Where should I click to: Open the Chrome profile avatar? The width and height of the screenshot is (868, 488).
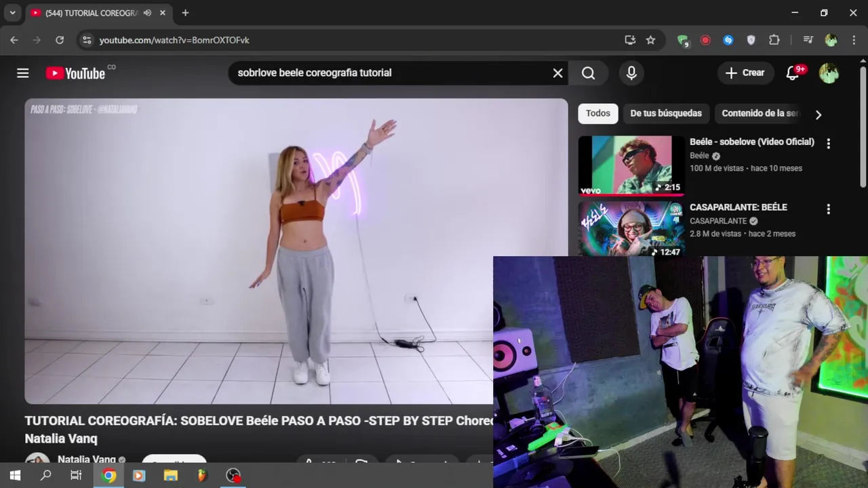tap(831, 40)
